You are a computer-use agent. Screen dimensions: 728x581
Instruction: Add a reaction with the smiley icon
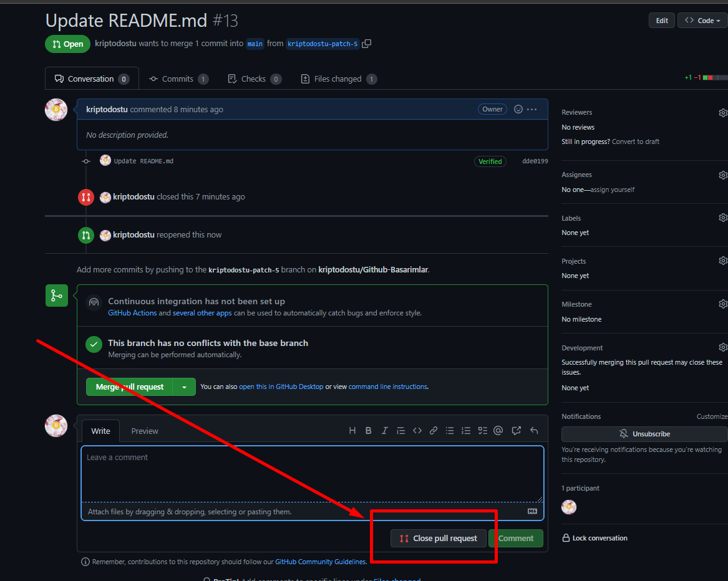click(518, 109)
